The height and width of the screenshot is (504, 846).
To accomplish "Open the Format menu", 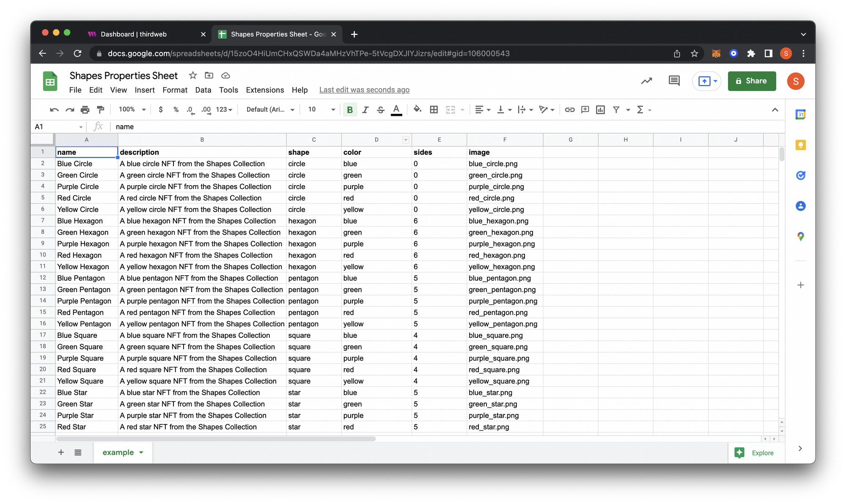I will (x=175, y=90).
